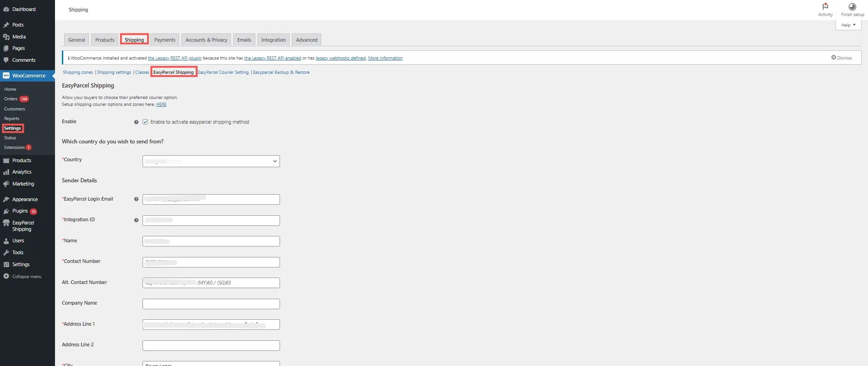
Task: Open WooCommerce Reports submenu item
Action: tap(12, 119)
